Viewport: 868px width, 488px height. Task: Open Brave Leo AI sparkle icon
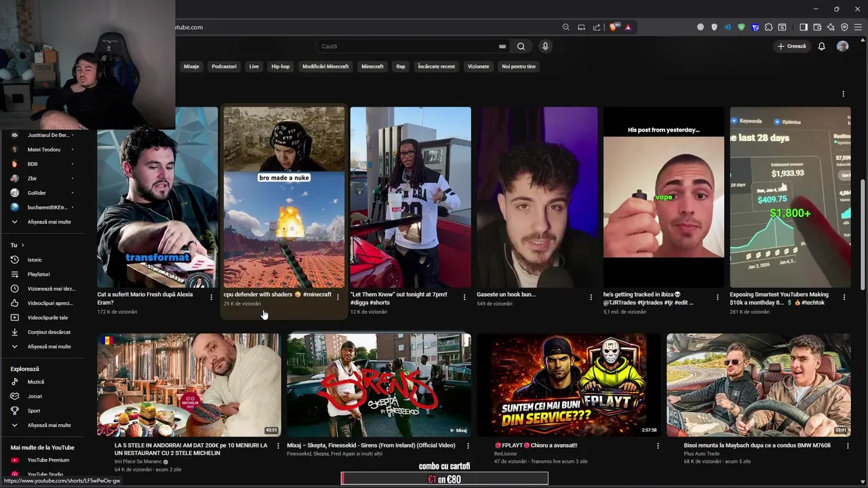click(831, 27)
